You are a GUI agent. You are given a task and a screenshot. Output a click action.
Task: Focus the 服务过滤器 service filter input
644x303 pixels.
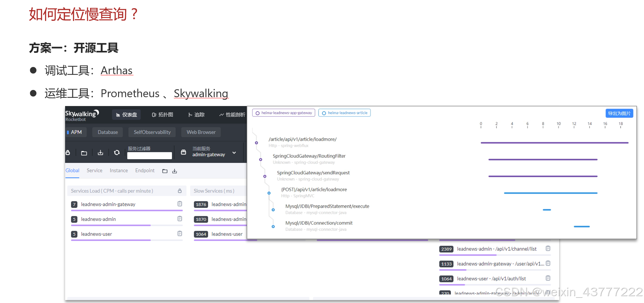pyautogui.click(x=150, y=156)
